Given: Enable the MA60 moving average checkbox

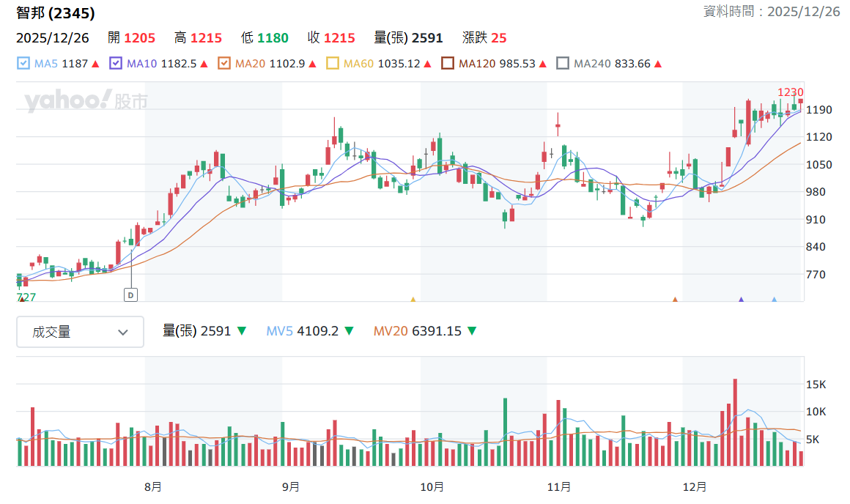Looking at the screenshot, I should coord(332,64).
